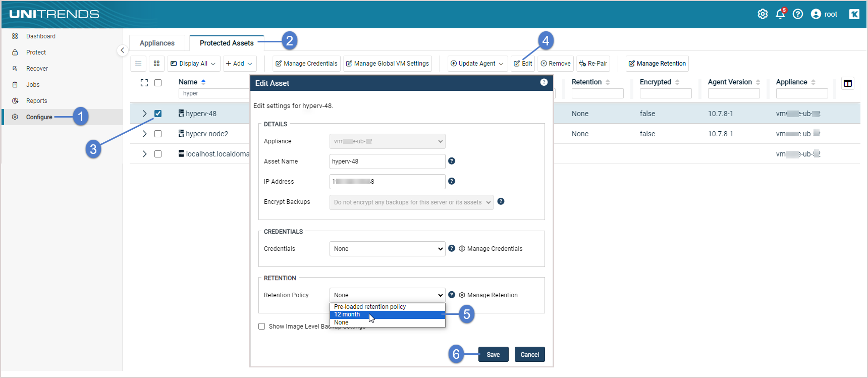Open the settings gear in header
868x378 pixels.
point(763,14)
